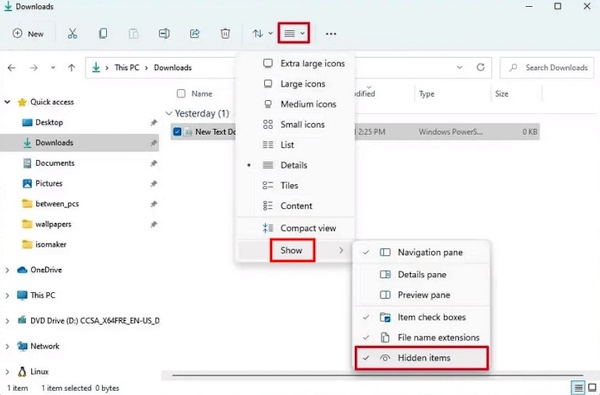
Task: Refresh the Downloads folder
Action: [x=481, y=68]
